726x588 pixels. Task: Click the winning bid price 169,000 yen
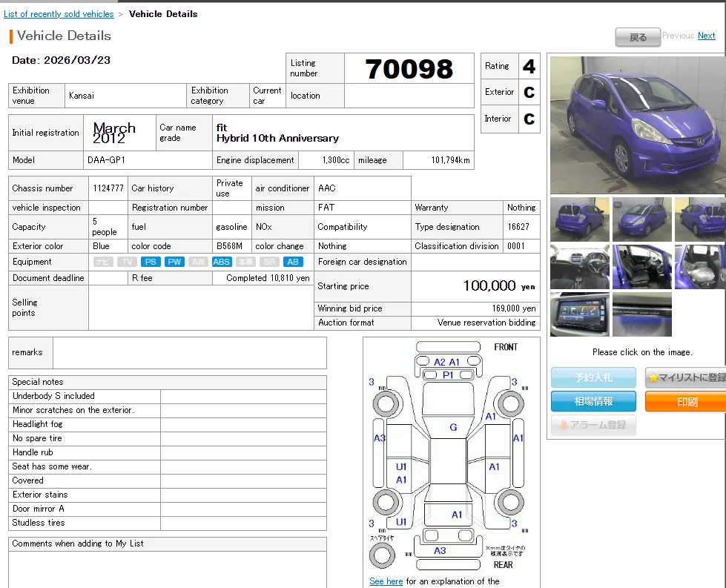(513, 308)
